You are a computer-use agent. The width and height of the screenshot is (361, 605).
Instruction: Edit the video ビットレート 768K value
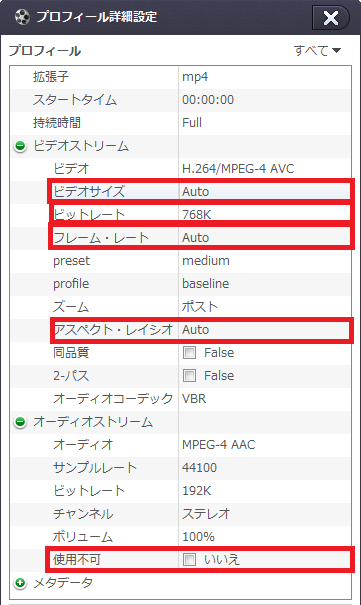pyautogui.click(x=265, y=214)
